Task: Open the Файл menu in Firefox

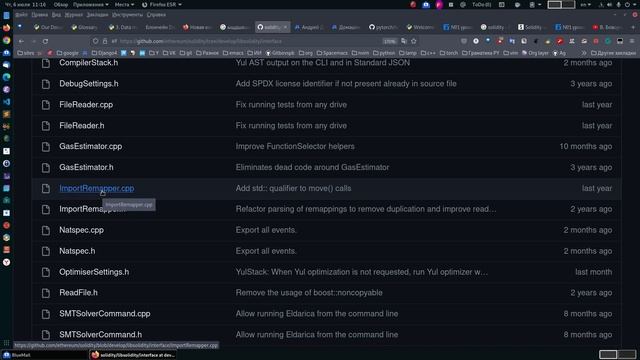Action: 22,15
